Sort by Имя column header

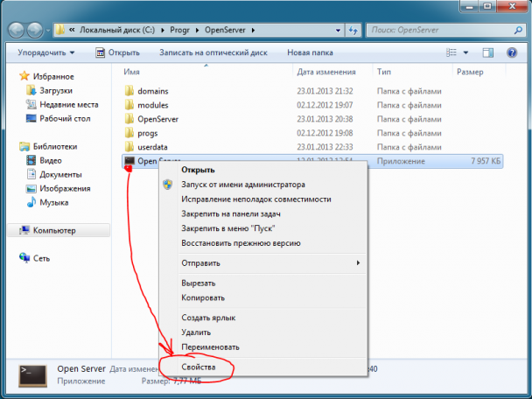tap(131, 72)
